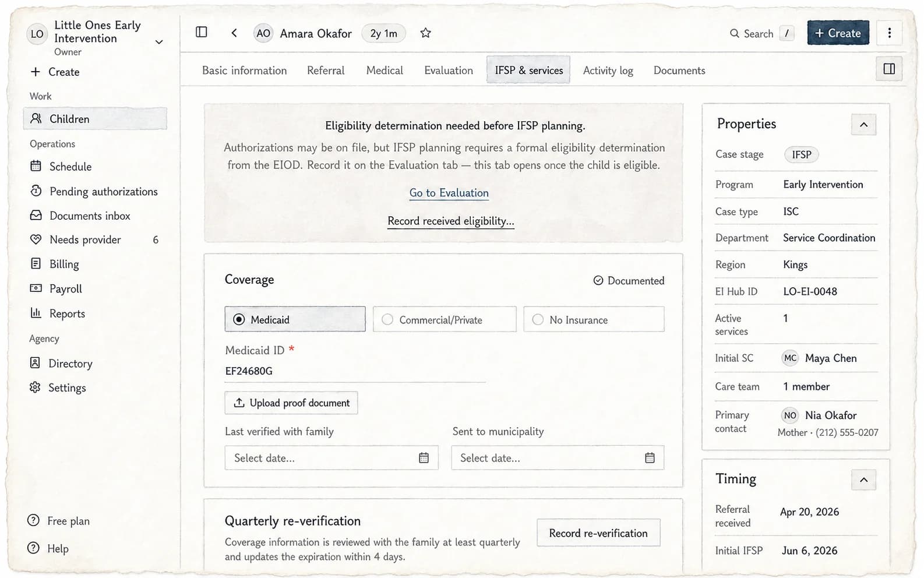Screen dimensions: 924x578
Task: Select the Medicaid coverage option
Action: [295, 319]
